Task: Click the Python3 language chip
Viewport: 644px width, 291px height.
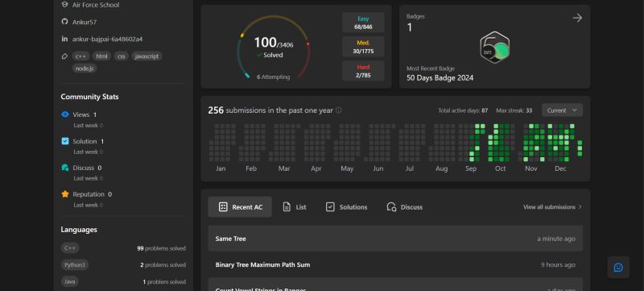Action: pyautogui.click(x=74, y=264)
